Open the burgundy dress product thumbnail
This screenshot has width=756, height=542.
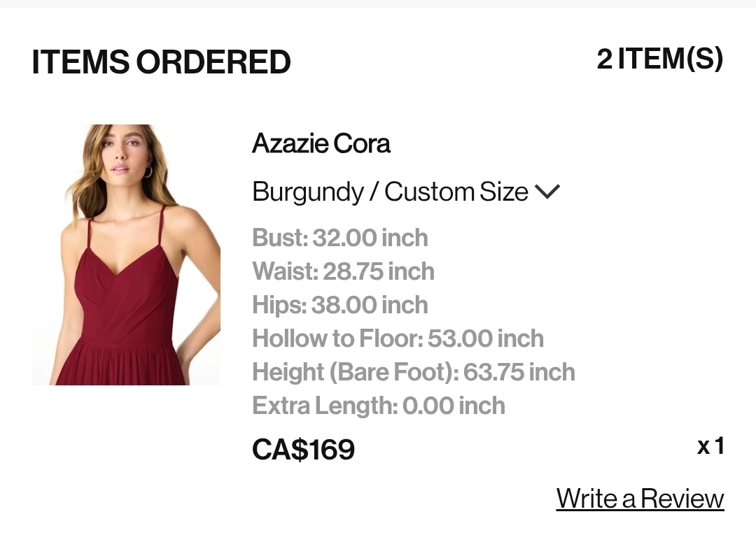pos(126,255)
